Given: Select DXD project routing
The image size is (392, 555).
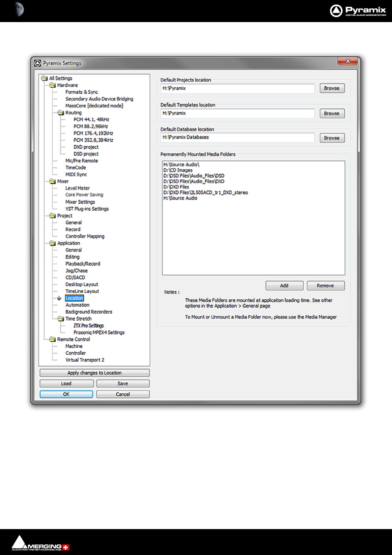Looking at the screenshot, I should coord(86,147).
